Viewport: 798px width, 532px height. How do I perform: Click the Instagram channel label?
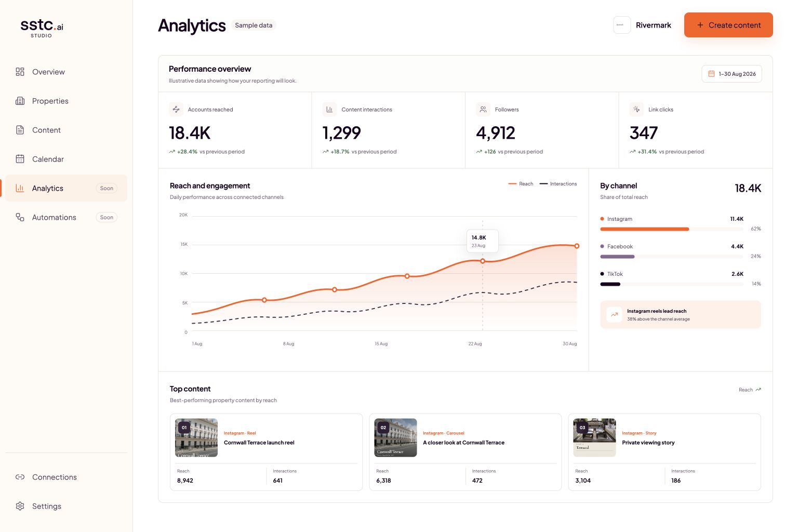[x=620, y=219]
